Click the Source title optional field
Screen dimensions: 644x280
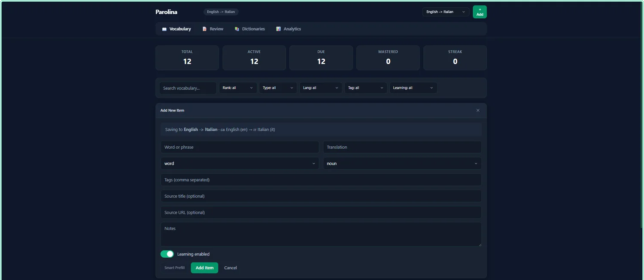coord(321,196)
